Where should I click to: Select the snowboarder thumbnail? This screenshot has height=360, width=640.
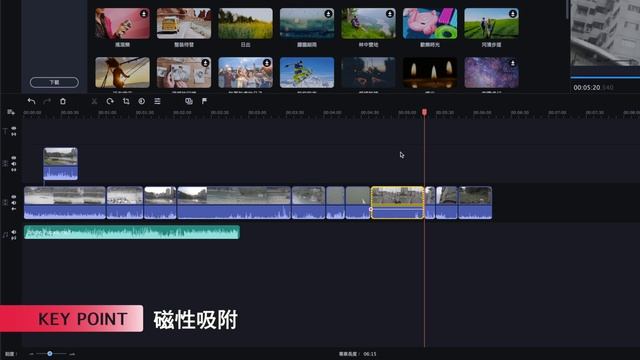[x=307, y=73]
